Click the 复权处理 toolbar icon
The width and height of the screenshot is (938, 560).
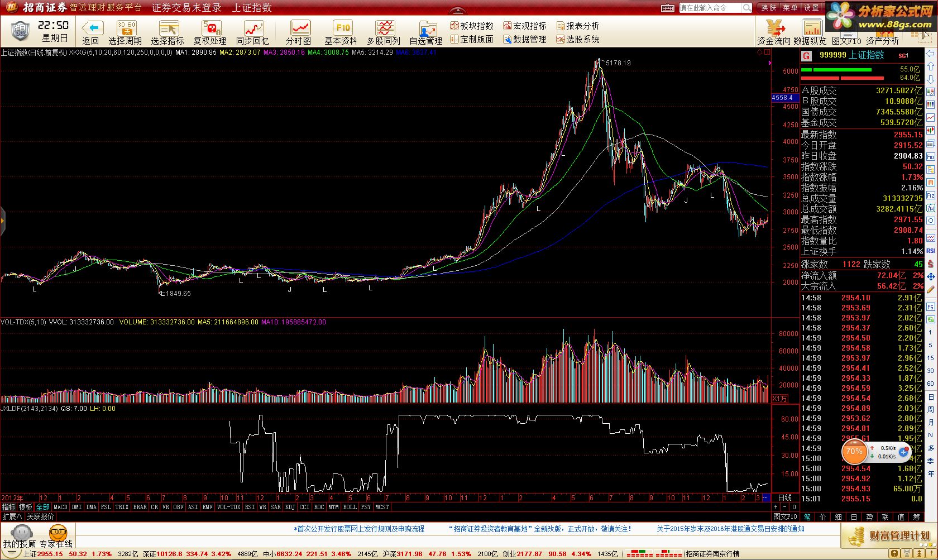[210, 28]
